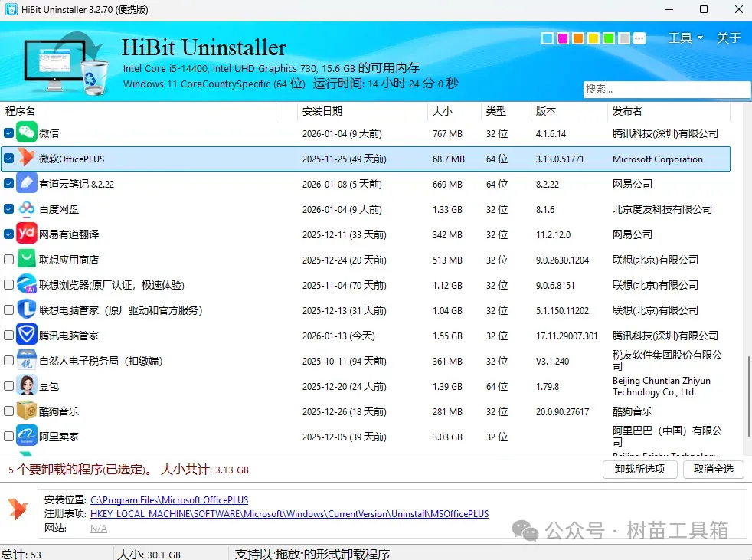The height and width of the screenshot is (560, 752).
Task: Check the 自然人电子税务局 checkbox
Action: 8,360
